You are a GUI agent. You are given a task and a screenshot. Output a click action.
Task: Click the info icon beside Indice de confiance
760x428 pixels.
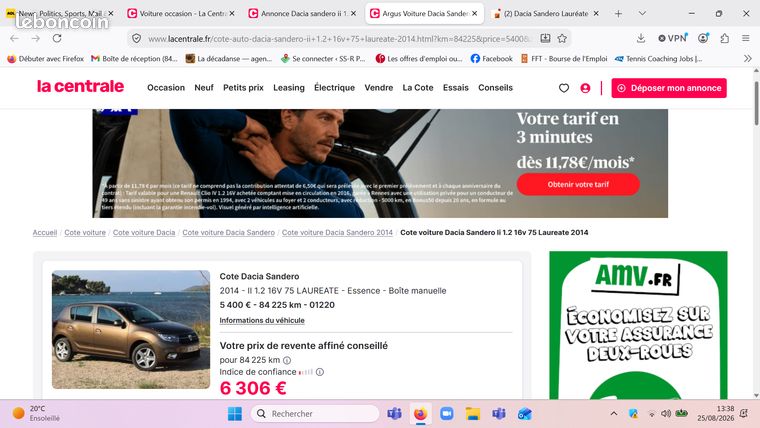pyautogui.click(x=320, y=372)
